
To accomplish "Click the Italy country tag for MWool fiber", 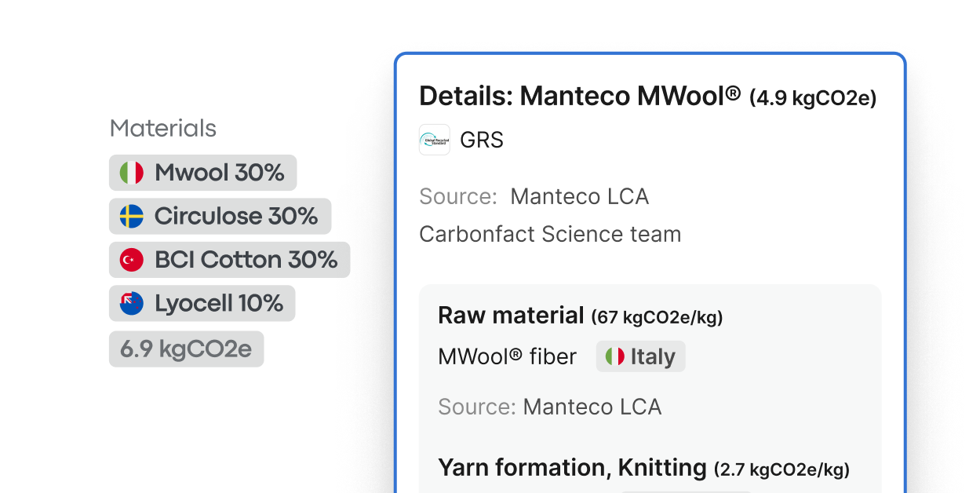I will 640,356.
